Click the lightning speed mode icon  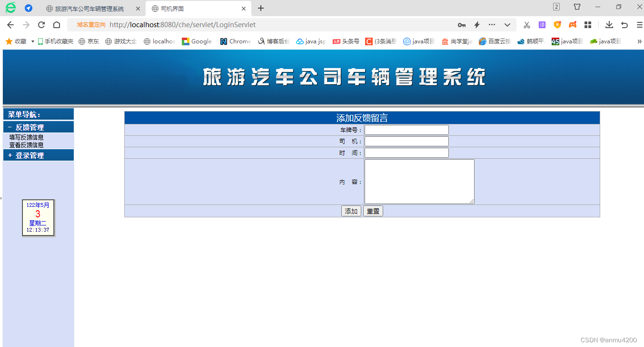476,25
